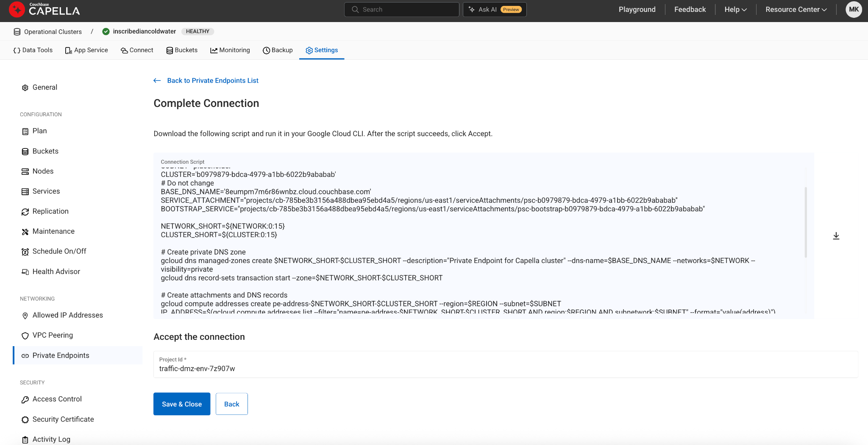Click the Couchbase Capella logo

45,9
